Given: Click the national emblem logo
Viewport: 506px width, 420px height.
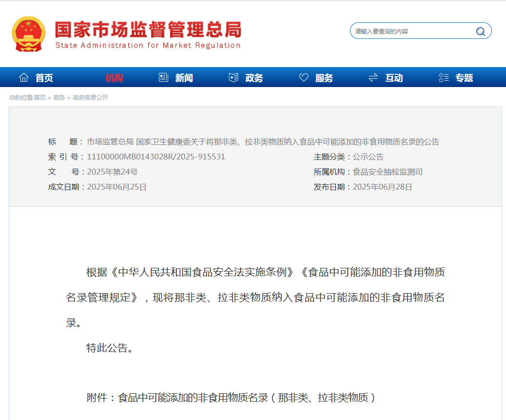Looking at the screenshot, I should 28,34.
